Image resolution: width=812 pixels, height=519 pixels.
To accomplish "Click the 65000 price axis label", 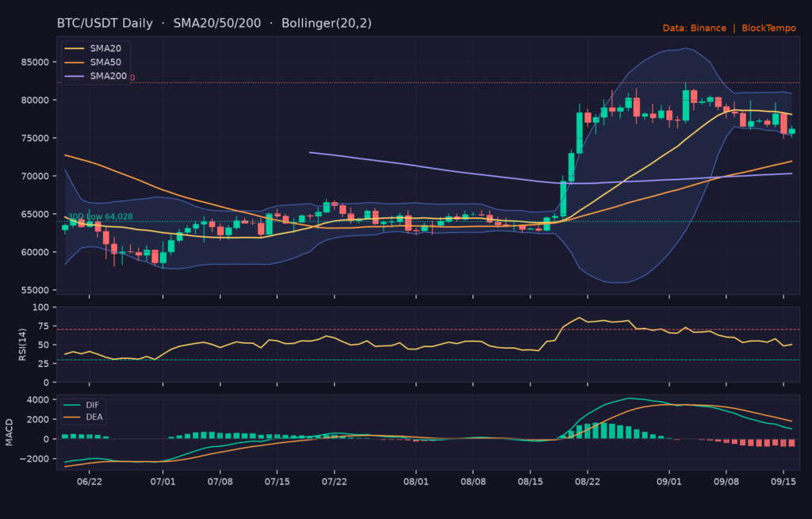I will pyautogui.click(x=35, y=214).
